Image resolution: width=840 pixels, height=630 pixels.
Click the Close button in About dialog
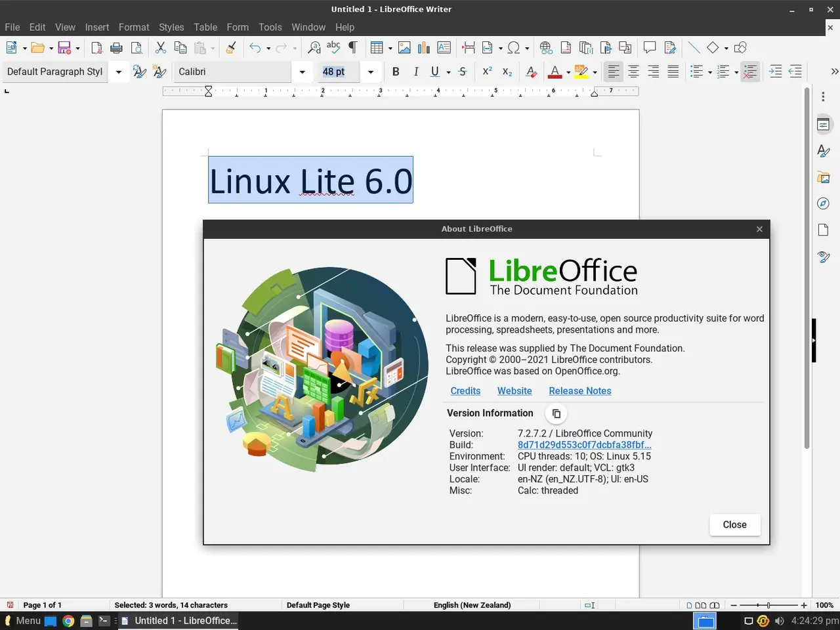[734, 524]
